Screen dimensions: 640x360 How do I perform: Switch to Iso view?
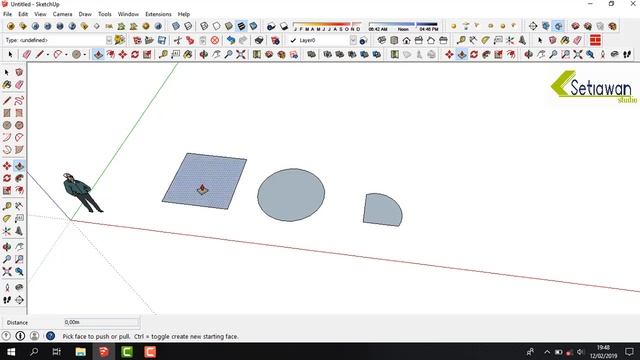coord(382,40)
